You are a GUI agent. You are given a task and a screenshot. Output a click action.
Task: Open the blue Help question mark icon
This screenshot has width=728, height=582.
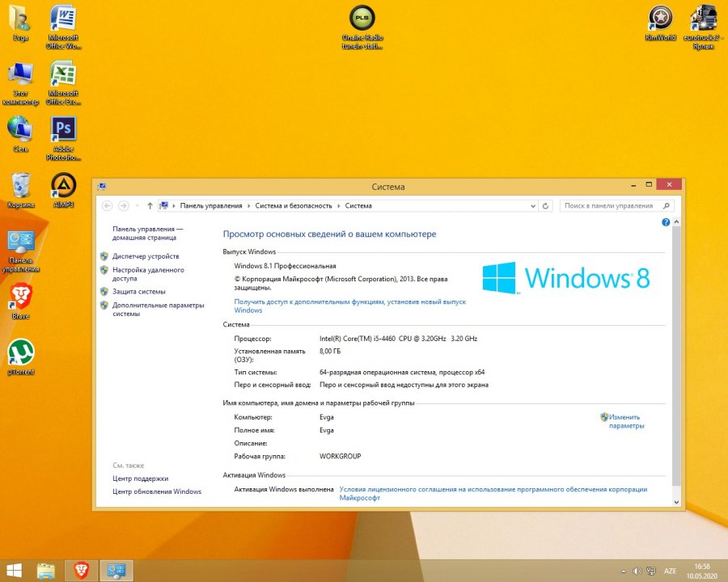(666, 221)
